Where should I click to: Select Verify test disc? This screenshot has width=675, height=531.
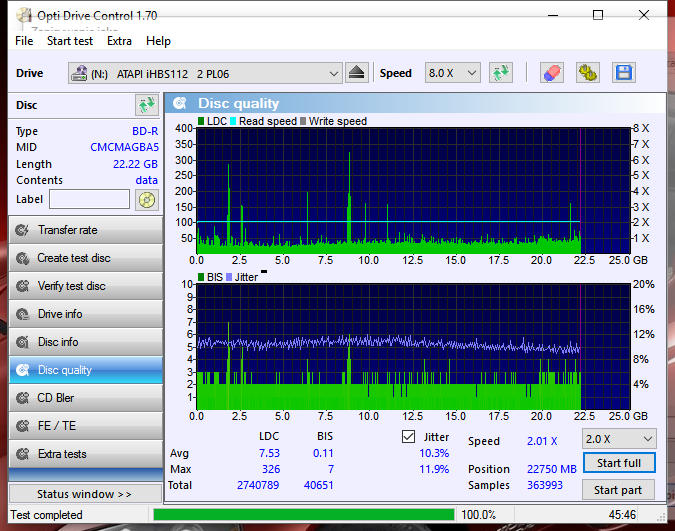[x=86, y=286]
